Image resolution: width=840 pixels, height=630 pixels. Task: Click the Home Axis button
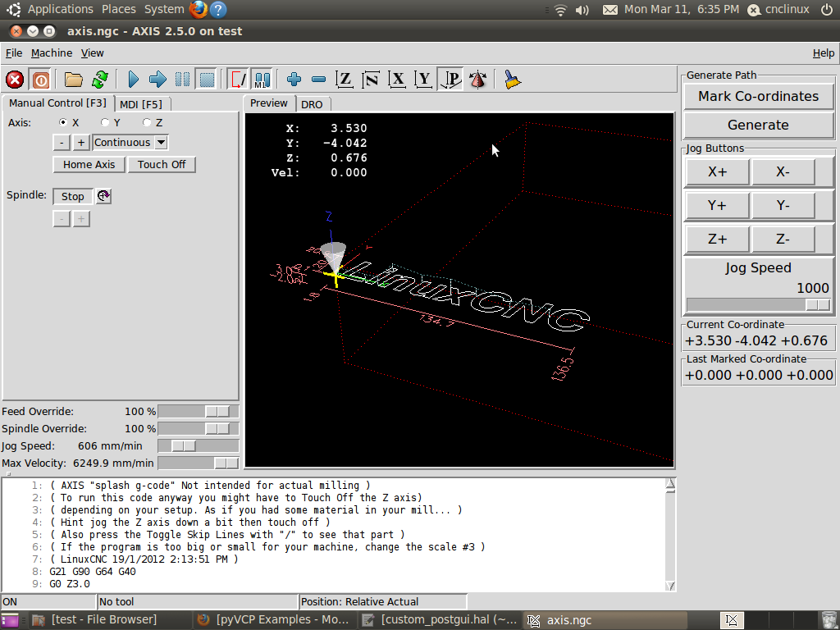coord(89,164)
